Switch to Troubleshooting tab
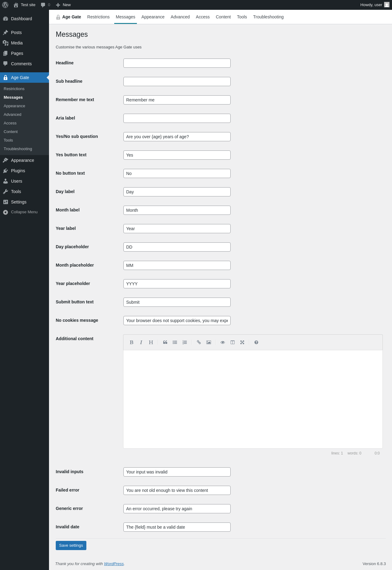Image resolution: width=392 pixels, height=570 pixels. tap(268, 17)
